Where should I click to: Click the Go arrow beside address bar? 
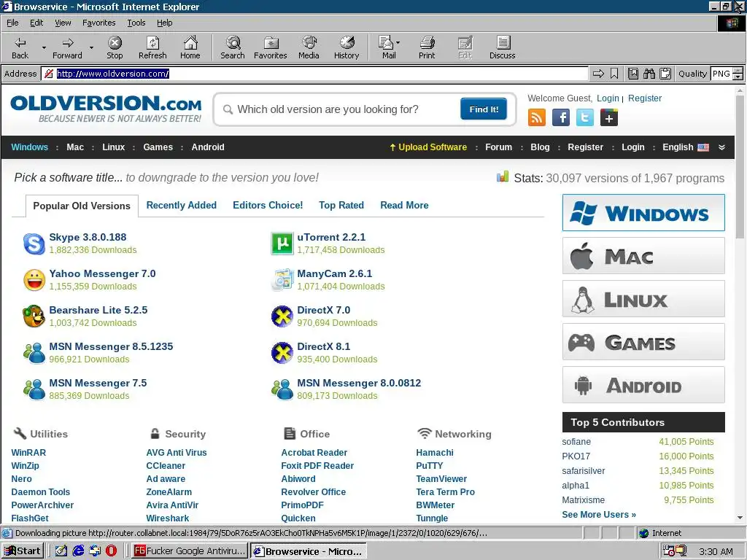point(598,74)
